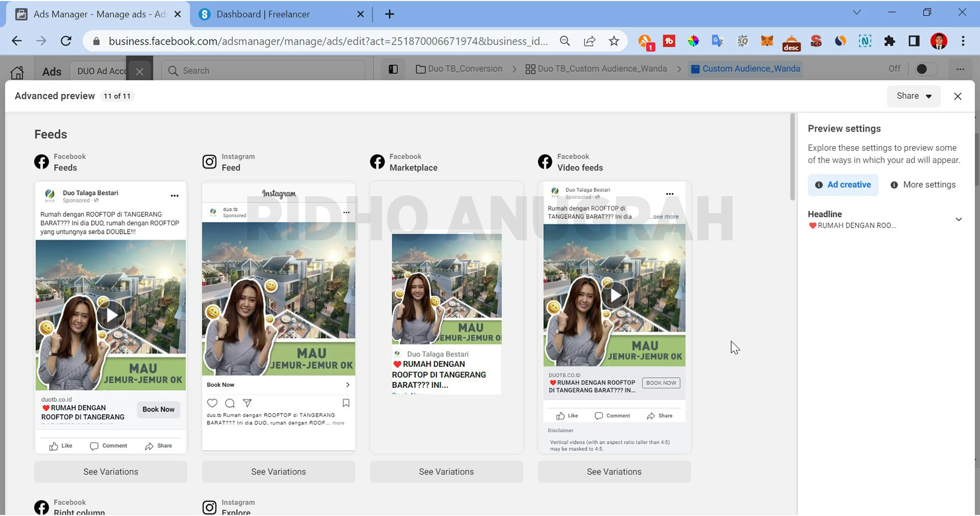
Task: Click See Variations under Facebook Video feeds
Action: tap(614, 471)
